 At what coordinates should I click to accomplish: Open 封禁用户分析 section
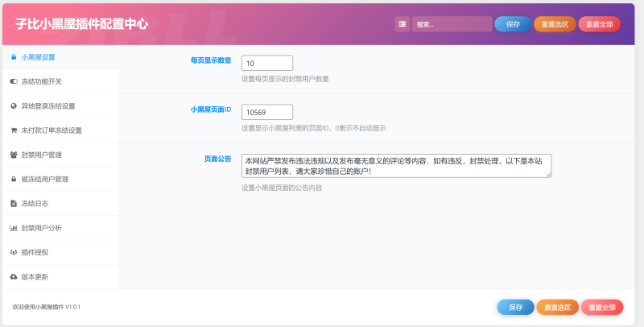click(x=60, y=228)
